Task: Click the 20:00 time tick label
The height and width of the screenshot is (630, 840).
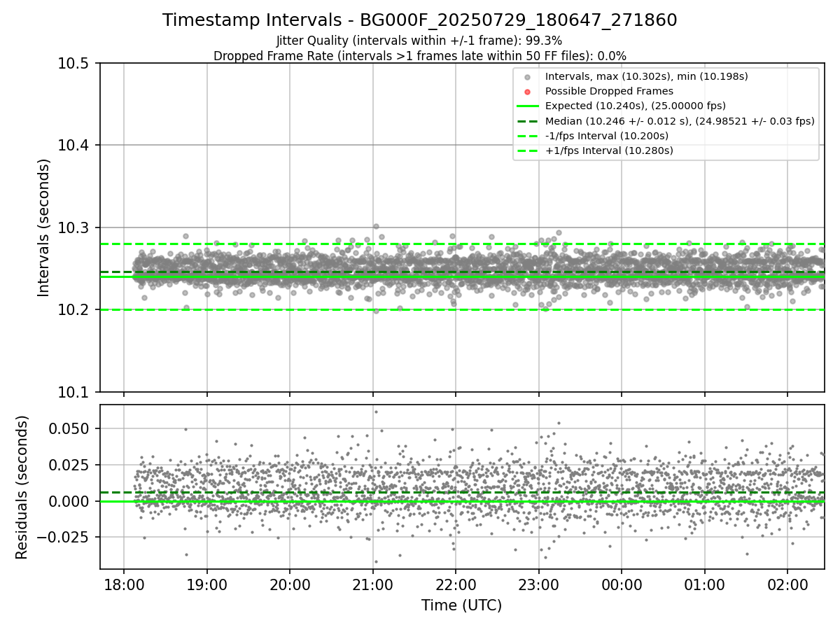Action: pyautogui.click(x=290, y=584)
